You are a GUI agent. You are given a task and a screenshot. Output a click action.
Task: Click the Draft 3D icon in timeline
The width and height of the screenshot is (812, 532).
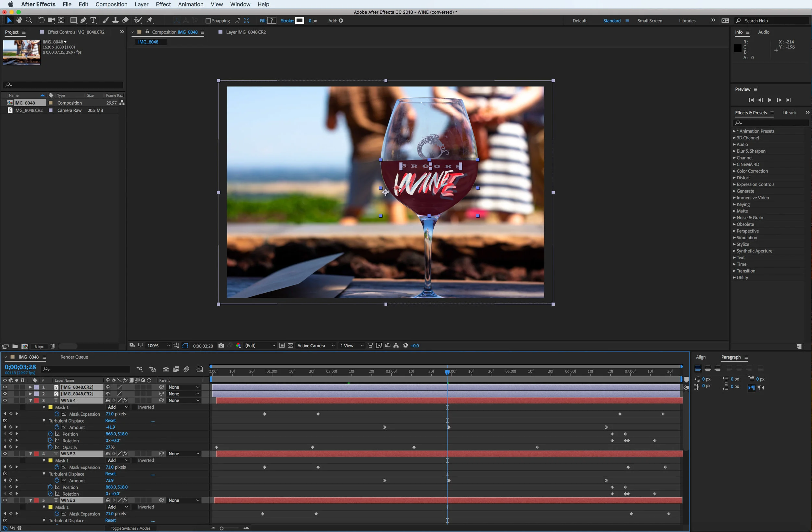(153, 369)
